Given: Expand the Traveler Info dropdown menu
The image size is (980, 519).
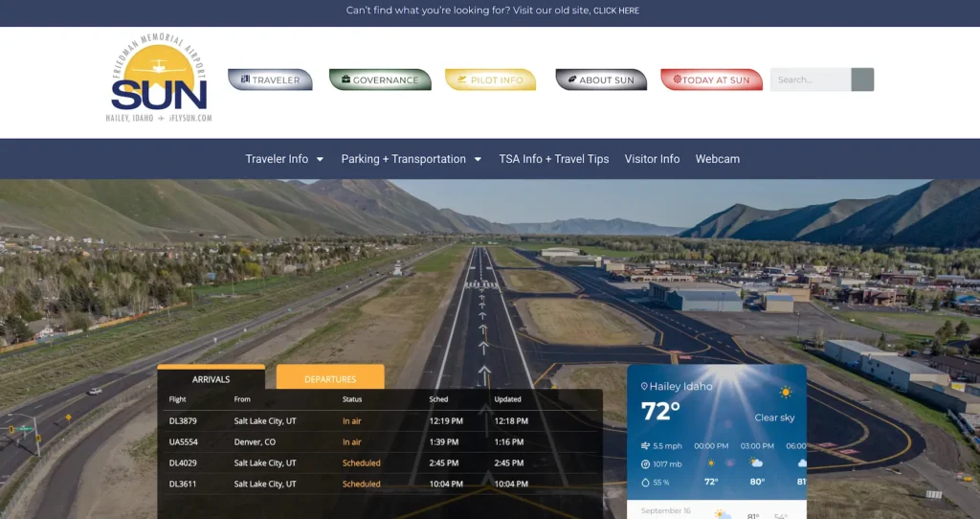Looking at the screenshot, I should tap(284, 159).
